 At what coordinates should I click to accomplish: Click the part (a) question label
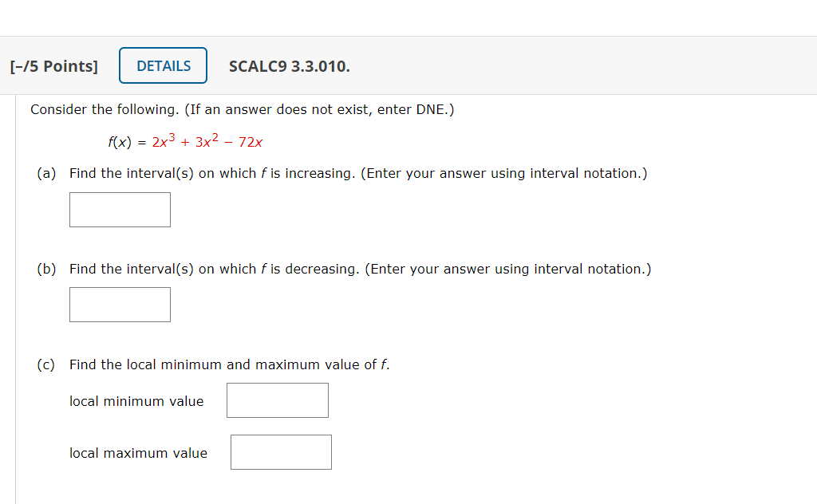point(45,173)
